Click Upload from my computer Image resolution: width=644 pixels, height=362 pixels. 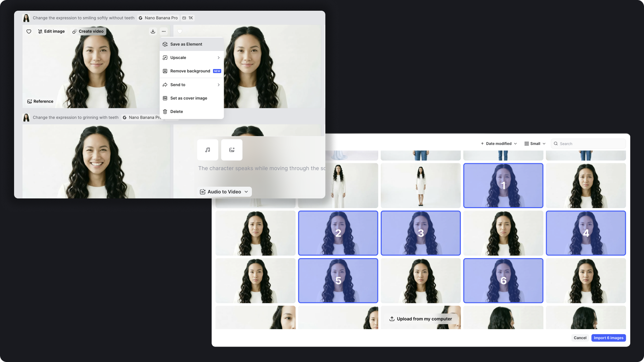(421, 319)
